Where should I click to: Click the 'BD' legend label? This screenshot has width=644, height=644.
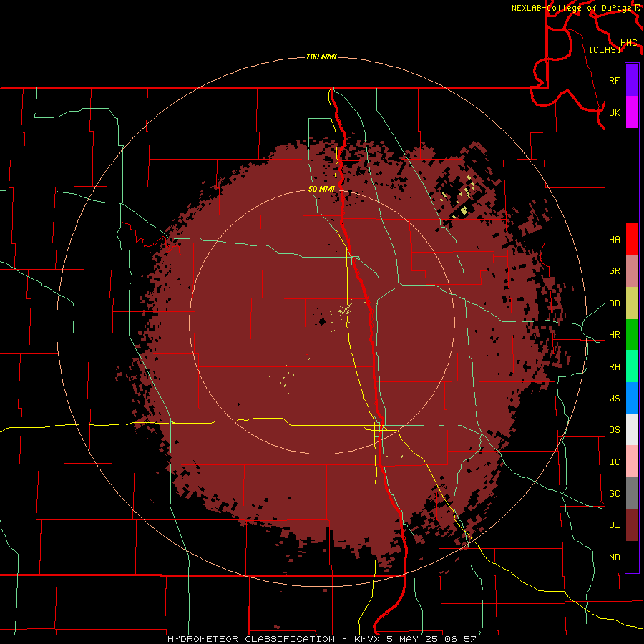tap(614, 303)
